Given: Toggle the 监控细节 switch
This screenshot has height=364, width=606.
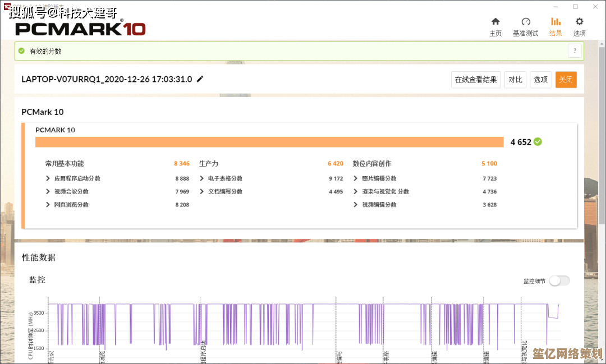Looking at the screenshot, I should coord(559,281).
